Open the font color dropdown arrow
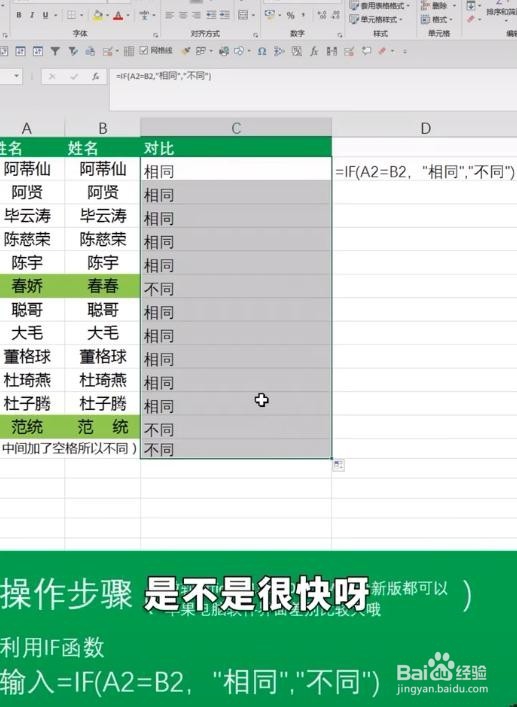This screenshot has width=517, height=707. 128,16
